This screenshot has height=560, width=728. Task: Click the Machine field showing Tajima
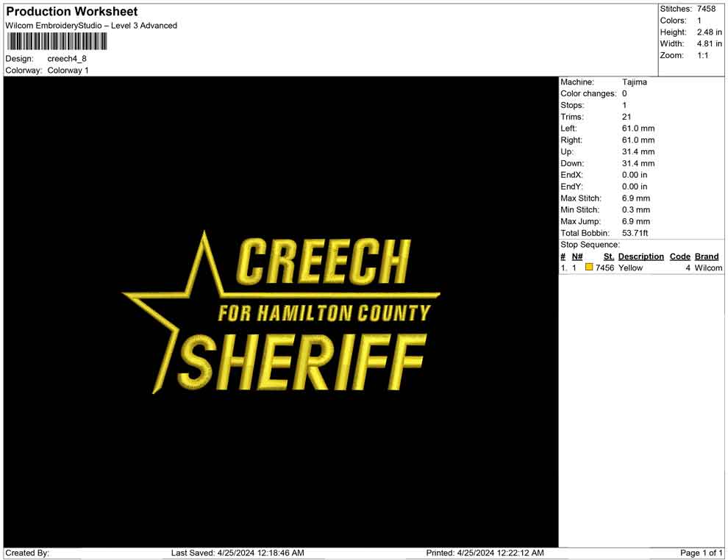635,82
